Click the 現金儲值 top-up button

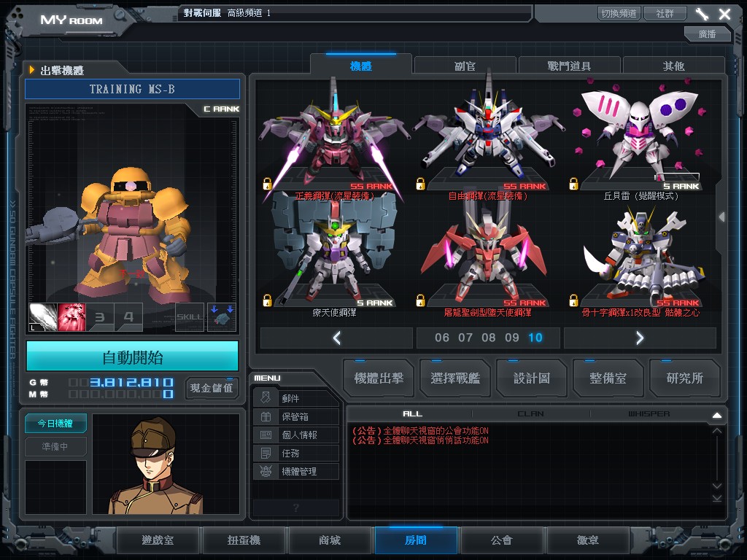[x=212, y=388]
